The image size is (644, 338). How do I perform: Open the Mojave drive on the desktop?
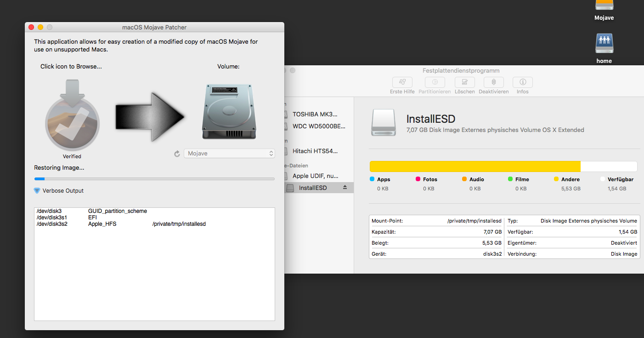pos(604,10)
